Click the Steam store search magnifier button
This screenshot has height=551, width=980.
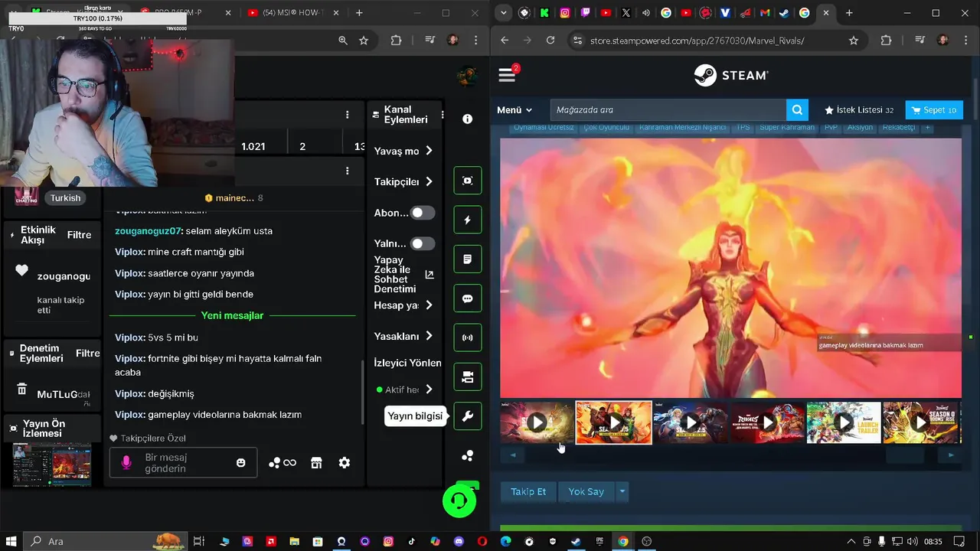(797, 109)
